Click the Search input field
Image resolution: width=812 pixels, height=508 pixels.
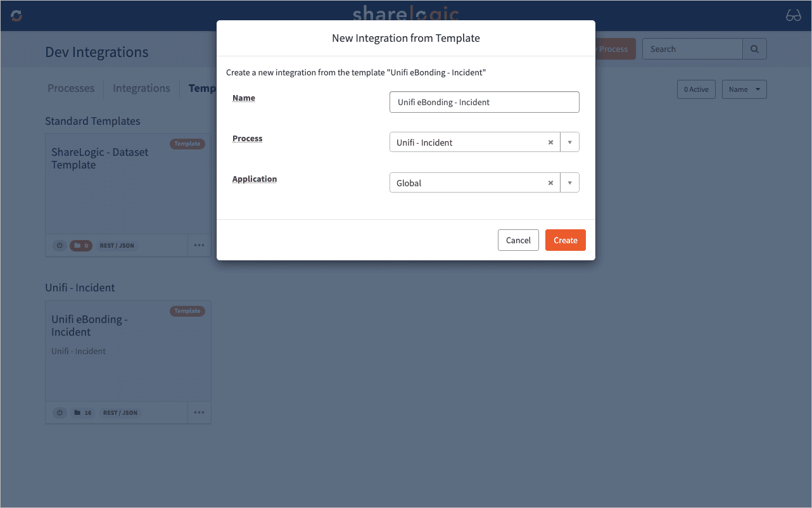point(692,49)
